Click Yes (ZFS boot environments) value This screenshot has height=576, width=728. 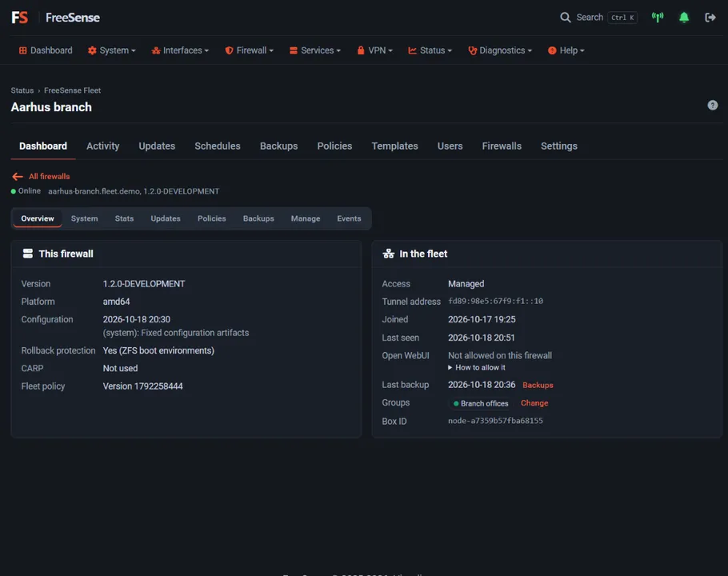point(158,350)
